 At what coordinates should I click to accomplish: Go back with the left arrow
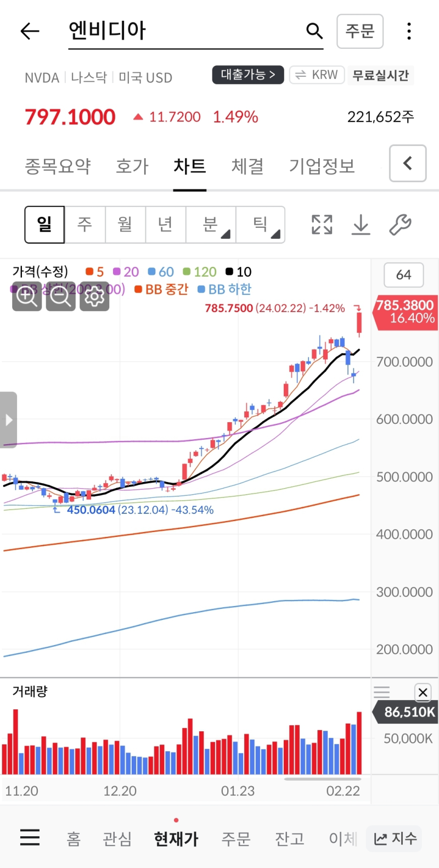[x=30, y=31]
